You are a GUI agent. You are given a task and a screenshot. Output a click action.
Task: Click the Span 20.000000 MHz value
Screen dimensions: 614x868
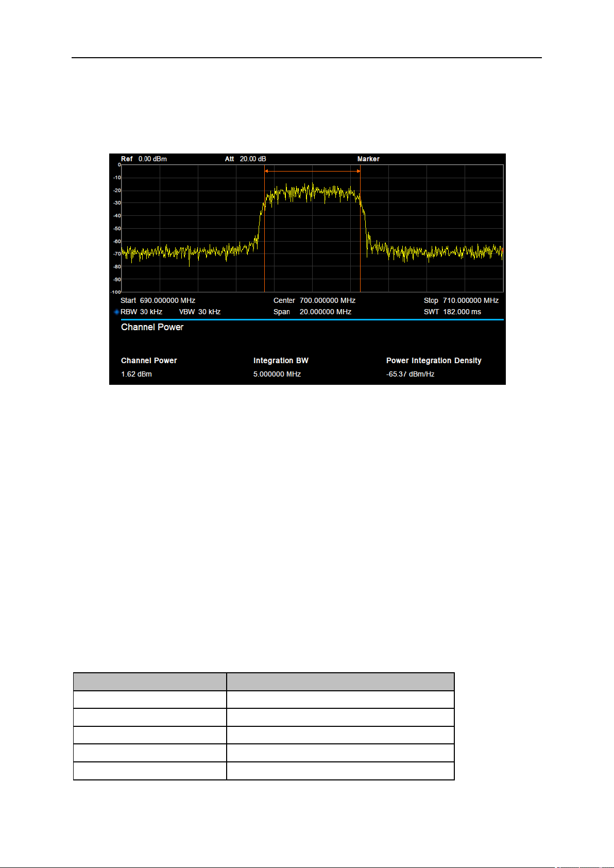(x=313, y=312)
